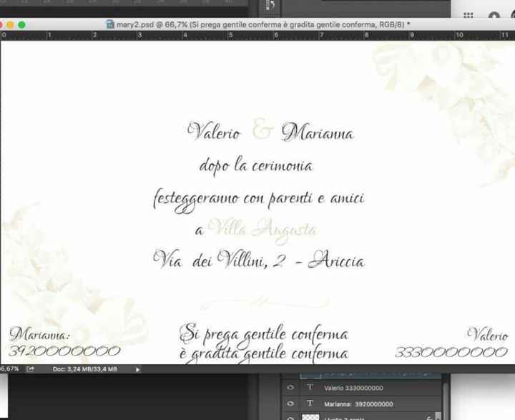Viewport: 515px width, 420px height.
Task: Expand the status bar arrow menu
Action: [x=138, y=369]
